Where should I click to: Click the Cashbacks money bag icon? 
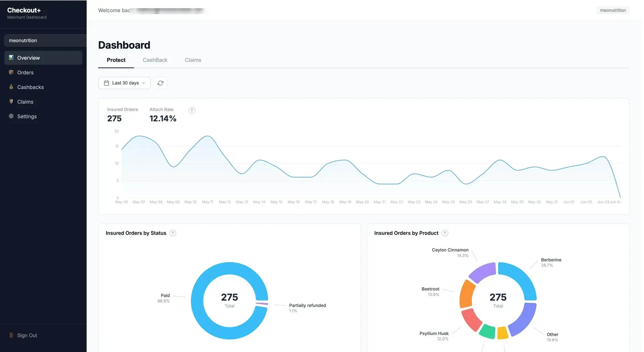11,87
